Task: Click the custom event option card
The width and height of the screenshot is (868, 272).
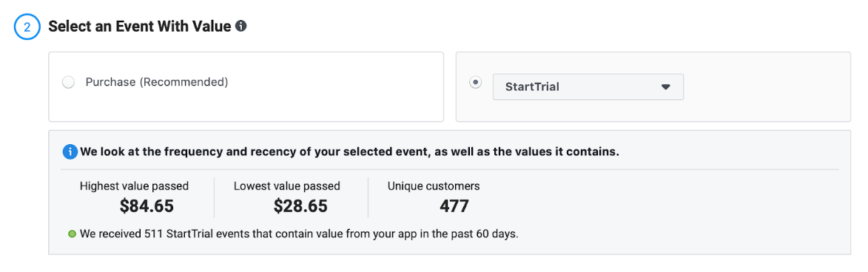Action: pyautogui.click(x=653, y=86)
